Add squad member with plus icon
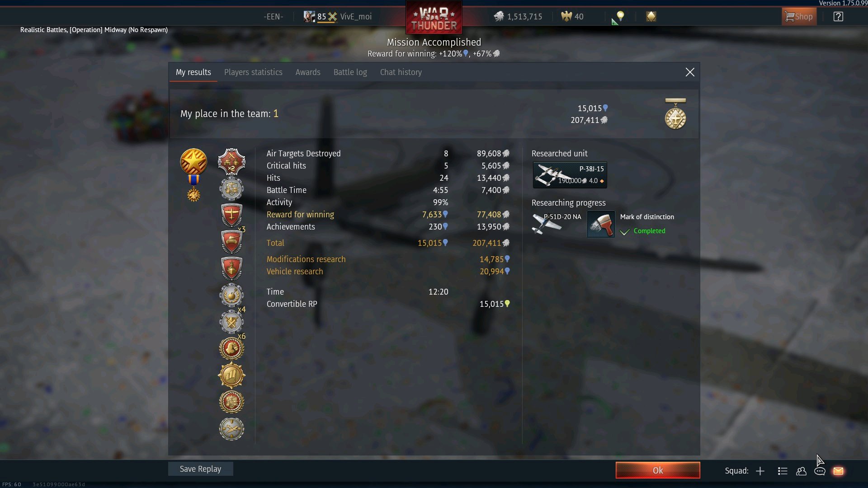 point(760,471)
